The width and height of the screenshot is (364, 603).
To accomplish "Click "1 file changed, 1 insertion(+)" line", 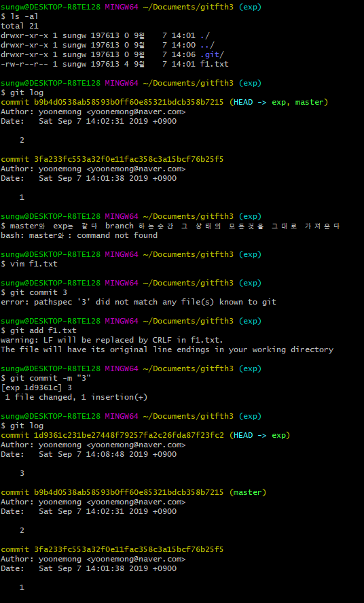I will pyautogui.click(x=77, y=397).
